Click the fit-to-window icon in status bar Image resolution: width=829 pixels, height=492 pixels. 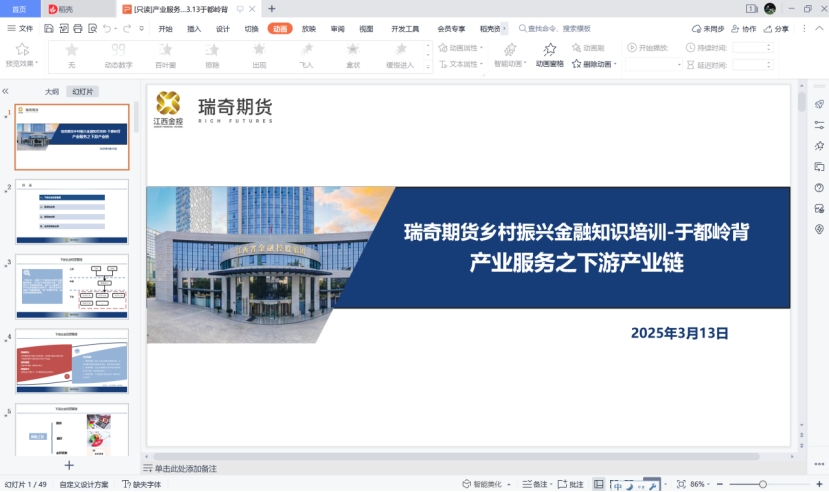pos(681,484)
